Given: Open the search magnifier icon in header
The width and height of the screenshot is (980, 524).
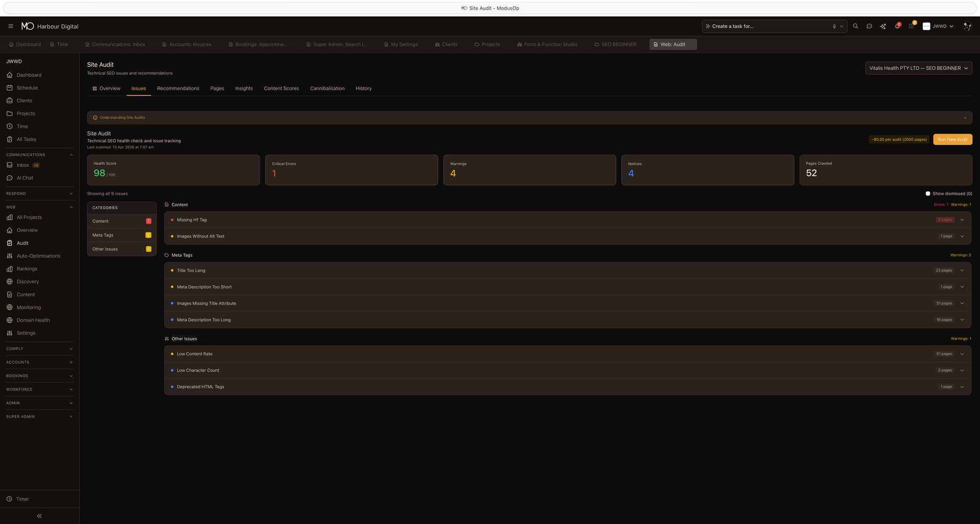Looking at the screenshot, I should (x=855, y=26).
